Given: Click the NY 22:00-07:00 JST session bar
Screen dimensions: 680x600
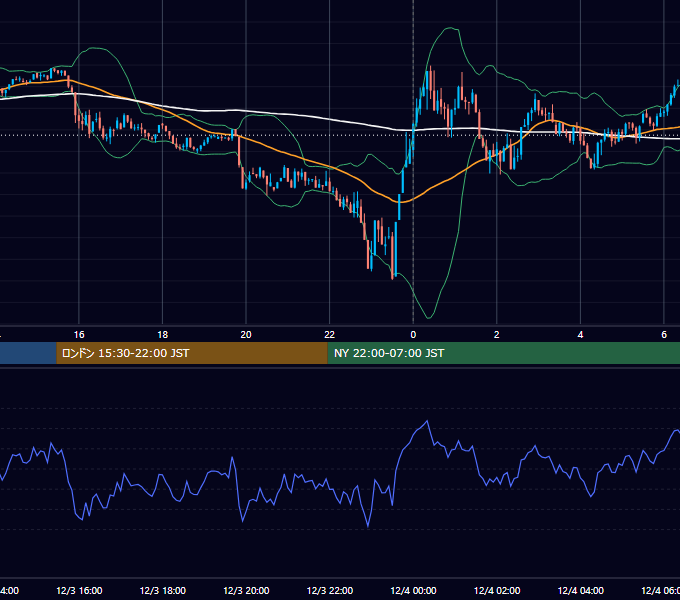Looking at the screenshot, I should point(503,353).
